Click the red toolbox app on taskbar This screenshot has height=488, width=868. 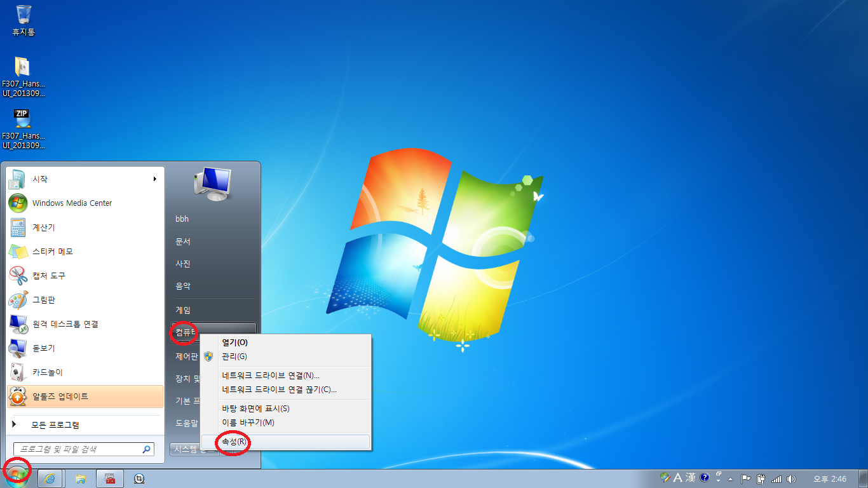click(110, 478)
